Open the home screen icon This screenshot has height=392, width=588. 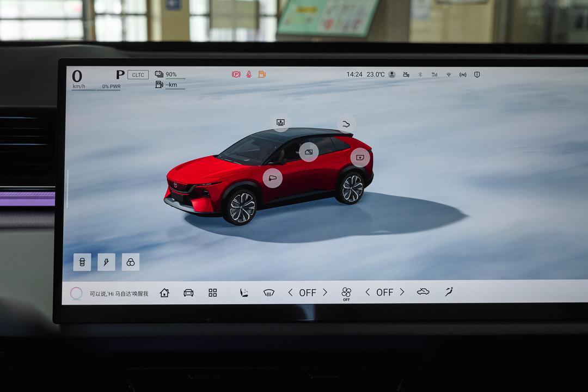click(164, 292)
